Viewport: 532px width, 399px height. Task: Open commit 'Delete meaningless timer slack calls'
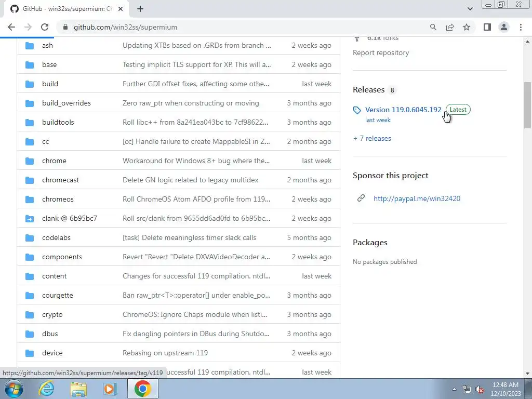point(189,237)
